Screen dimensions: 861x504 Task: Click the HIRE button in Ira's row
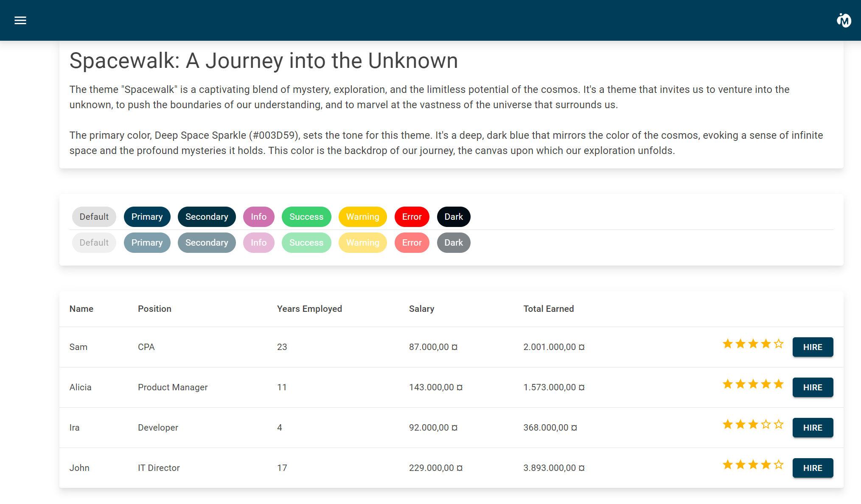(x=813, y=428)
